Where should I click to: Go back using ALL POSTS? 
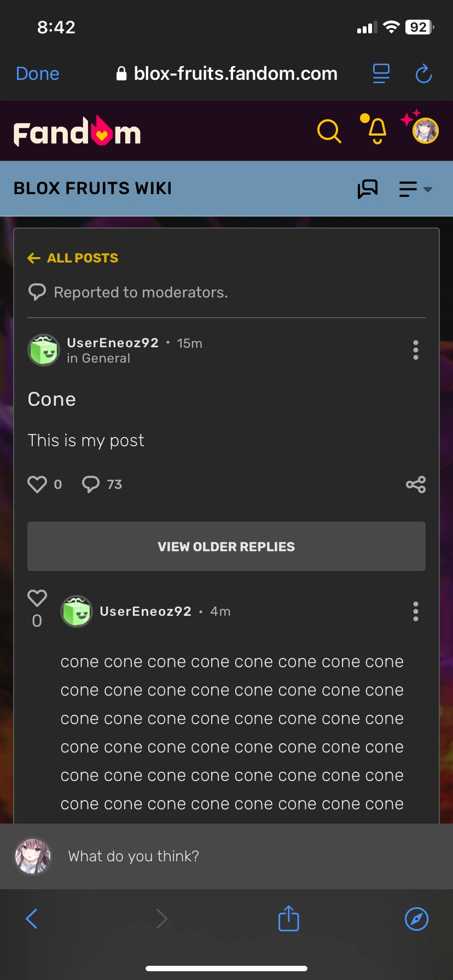72,258
